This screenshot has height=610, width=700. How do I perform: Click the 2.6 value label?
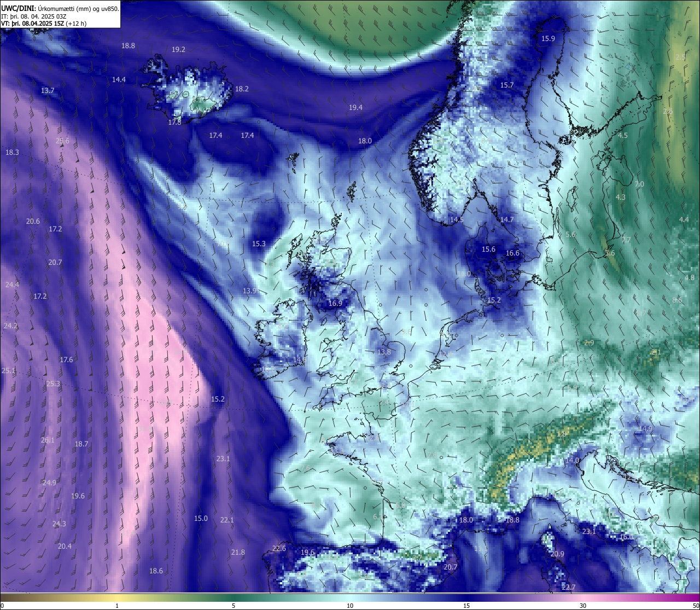668,111
